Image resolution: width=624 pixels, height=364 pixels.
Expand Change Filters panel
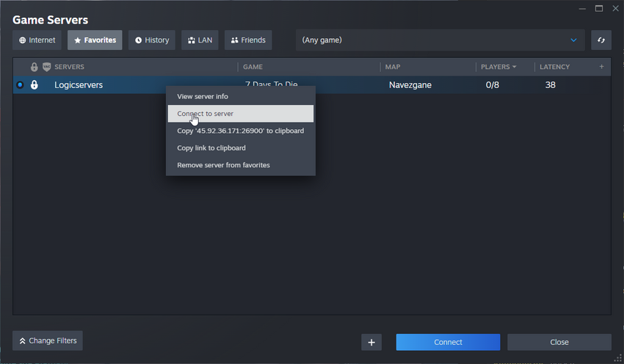pyautogui.click(x=48, y=341)
